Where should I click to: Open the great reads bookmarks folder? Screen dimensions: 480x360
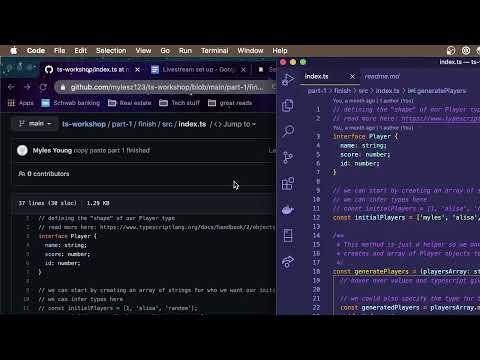tap(230, 103)
